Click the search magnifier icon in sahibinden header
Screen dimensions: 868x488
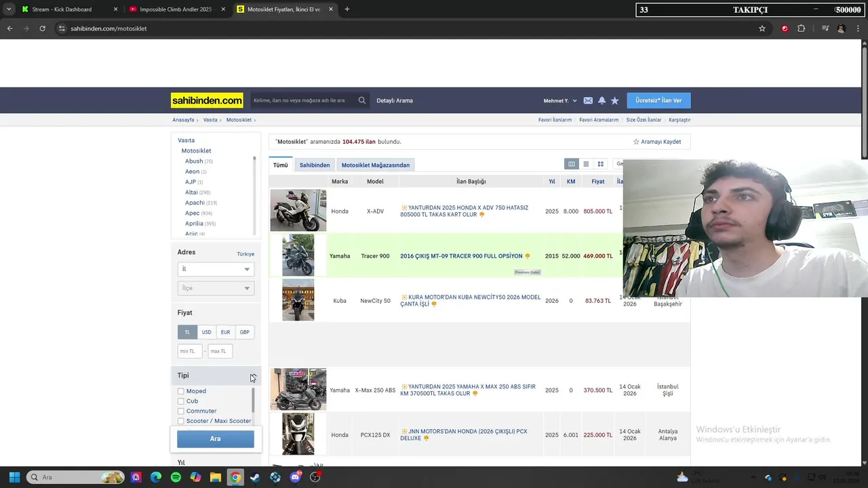361,100
